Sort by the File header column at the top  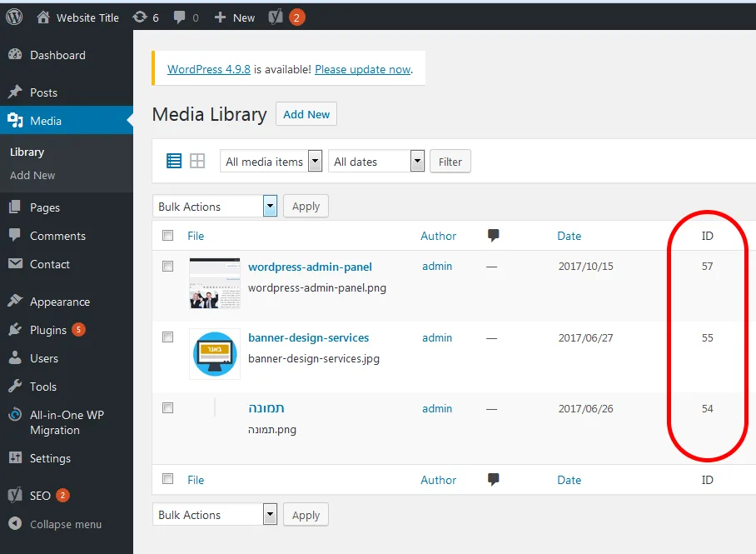196,236
